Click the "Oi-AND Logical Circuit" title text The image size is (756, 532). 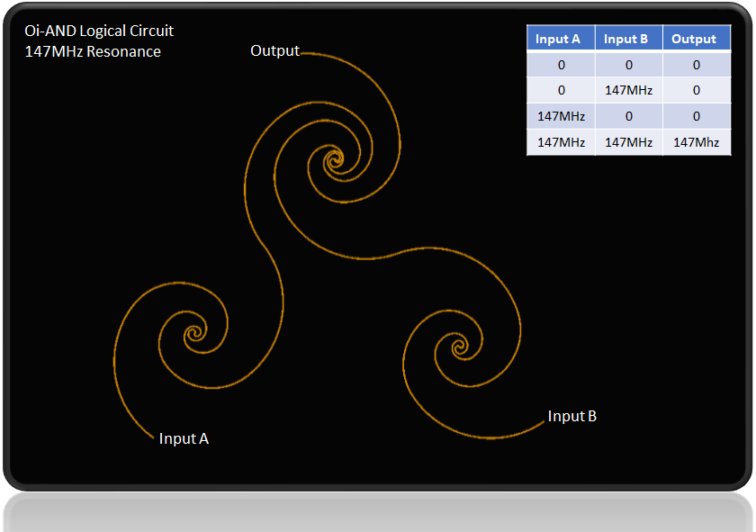100,31
